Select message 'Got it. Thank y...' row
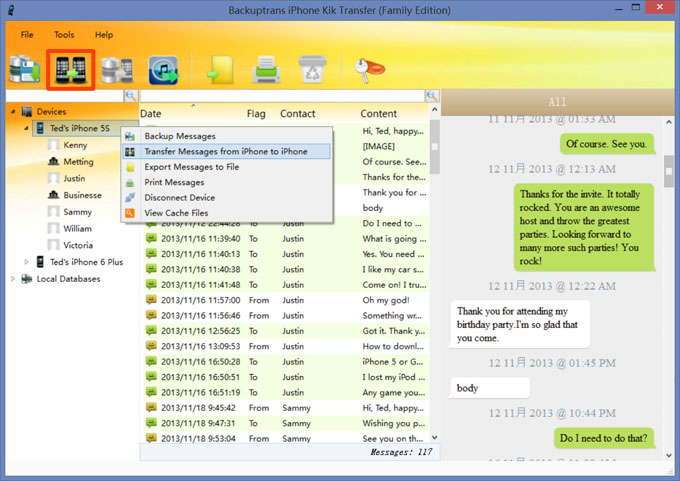This screenshot has height=481, width=680. 286,331
